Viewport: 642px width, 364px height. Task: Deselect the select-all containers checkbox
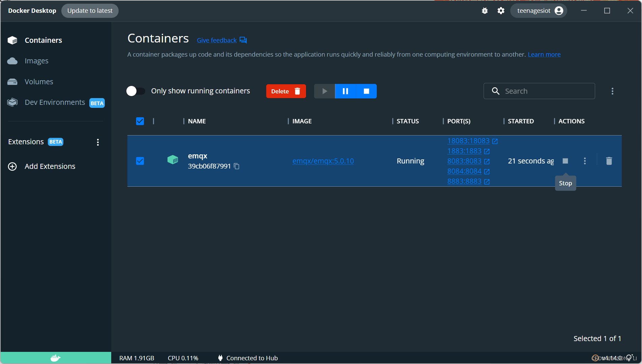tap(140, 121)
